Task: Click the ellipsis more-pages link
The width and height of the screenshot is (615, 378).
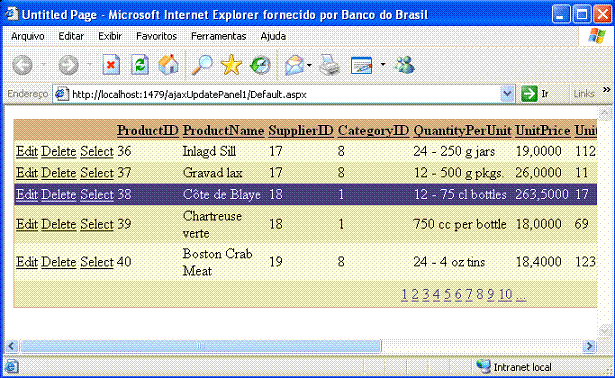Action: [521, 296]
